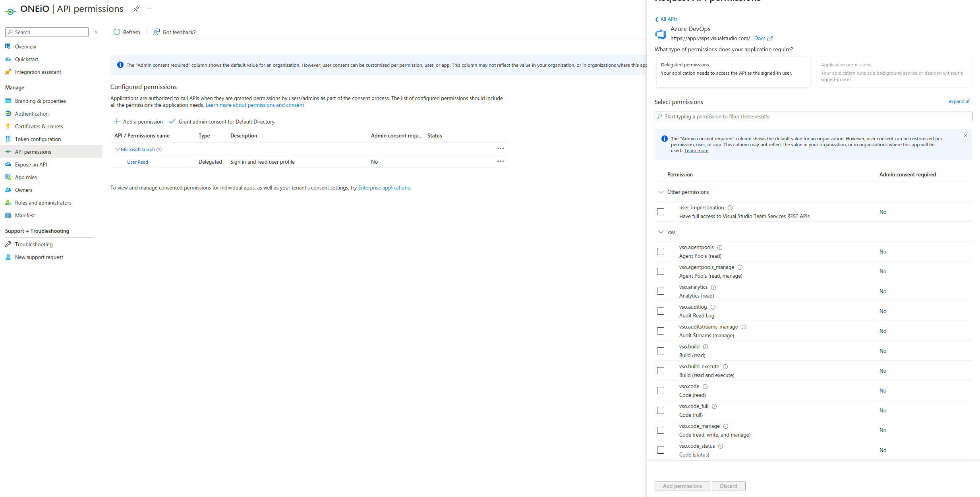
Task: Show info tooltip for vso.agentpools permission
Action: pos(720,248)
